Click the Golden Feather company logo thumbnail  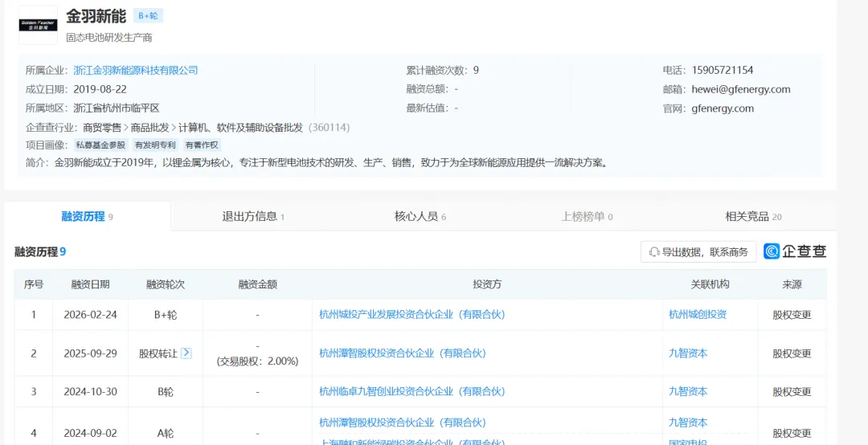pos(39,25)
